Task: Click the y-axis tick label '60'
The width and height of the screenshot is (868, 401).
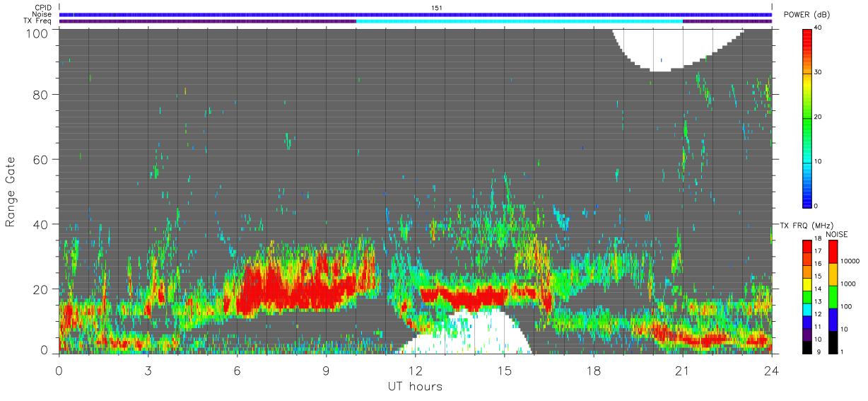Action: 40,159
